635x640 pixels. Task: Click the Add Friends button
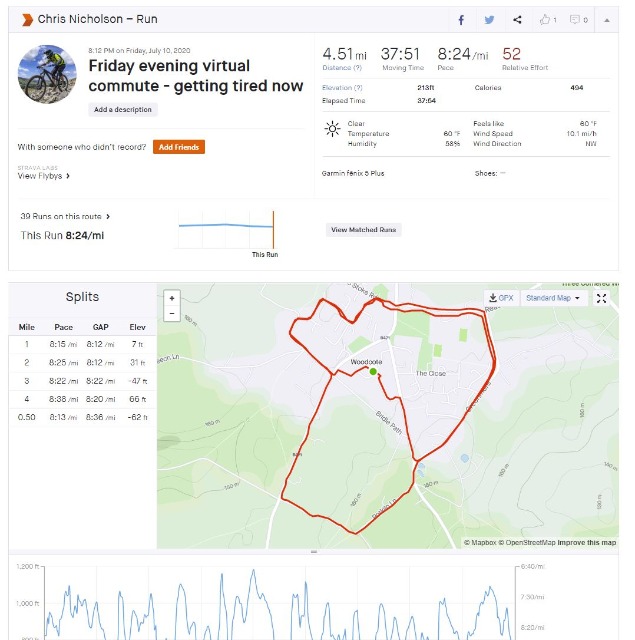pyautogui.click(x=179, y=147)
